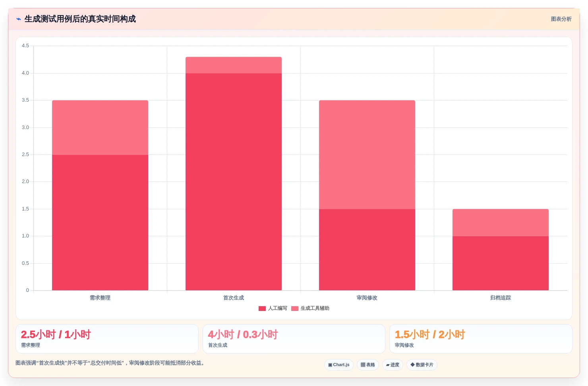Open the 审阅修改 1.5小时 / 2小时 card
588x386 pixels.
coord(481,339)
